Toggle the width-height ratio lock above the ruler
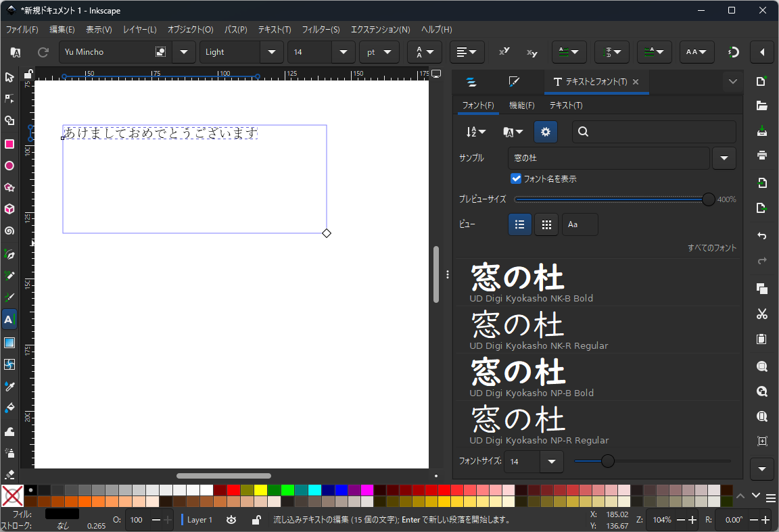The width and height of the screenshot is (779, 532). click(x=29, y=74)
